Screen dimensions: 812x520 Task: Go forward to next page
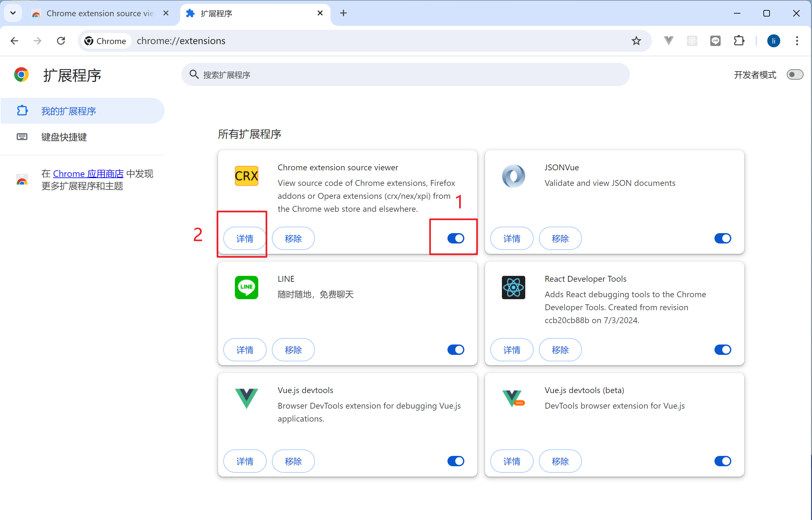click(x=38, y=41)
